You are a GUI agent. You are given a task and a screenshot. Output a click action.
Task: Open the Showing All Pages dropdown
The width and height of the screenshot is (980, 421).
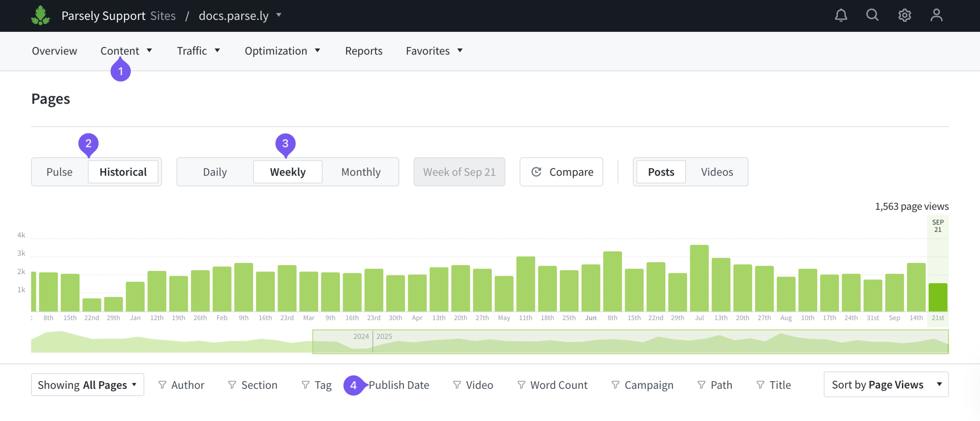coord(87,385)
